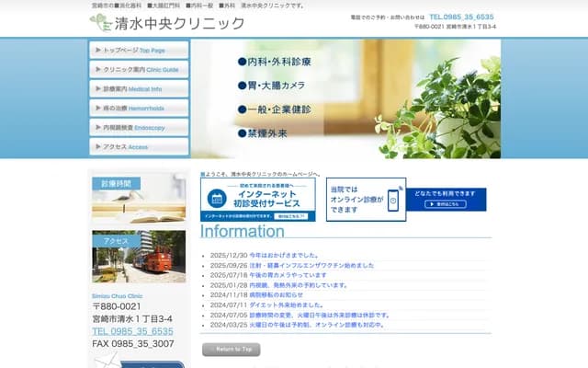Click the sidebar TEL 0985_35_6535 link

coord(132,331)
